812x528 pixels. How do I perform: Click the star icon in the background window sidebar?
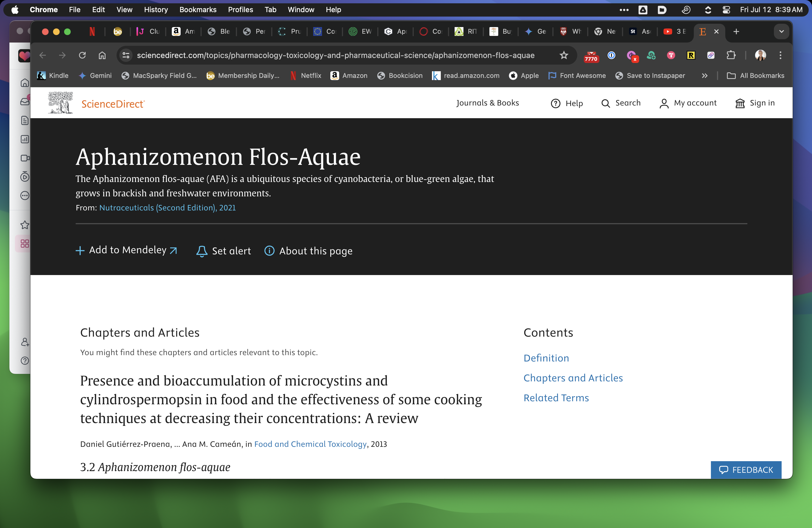click(x=25, y=225)
